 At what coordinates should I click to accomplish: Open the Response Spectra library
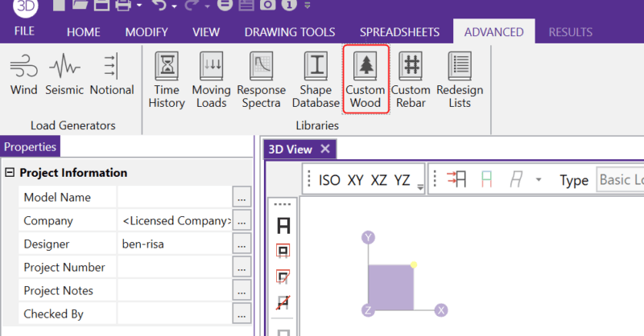point(261,79)
